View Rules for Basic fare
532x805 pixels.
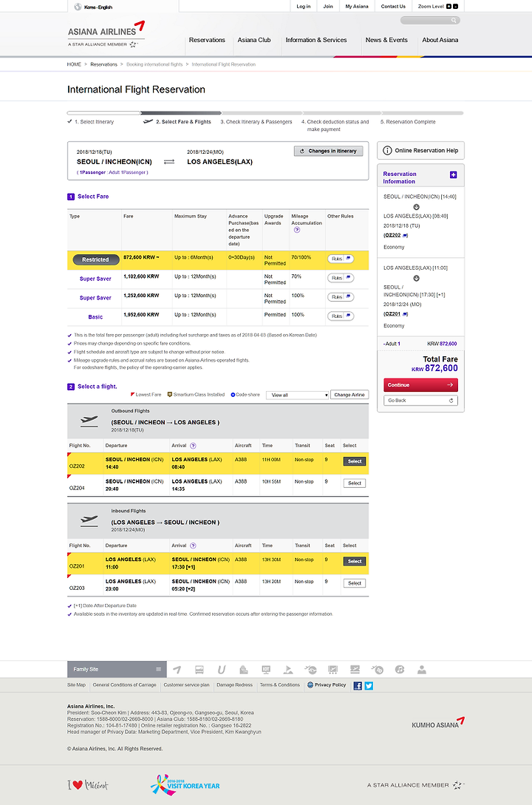coord(341,316)
